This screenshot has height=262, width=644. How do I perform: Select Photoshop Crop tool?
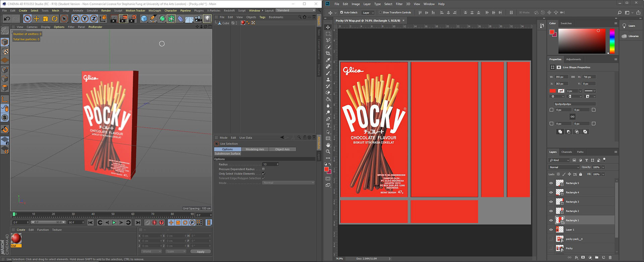pos(328,53)
